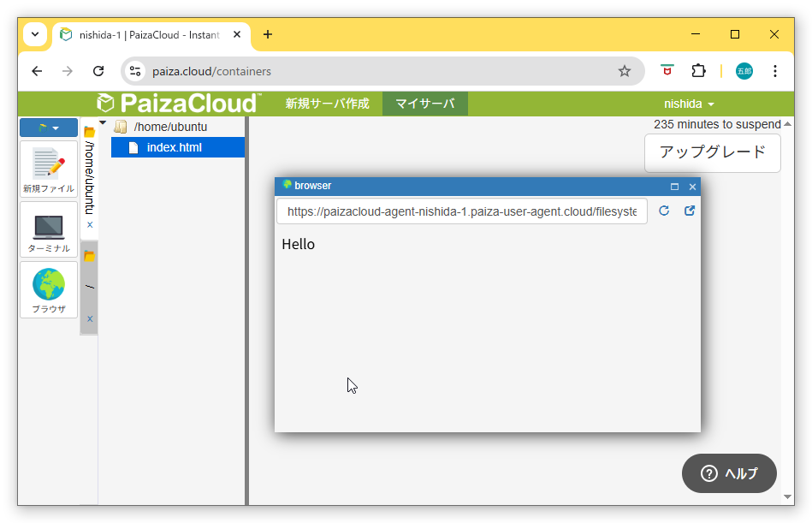
Task: Go forward in Chrome history
Action: (68, 71)
